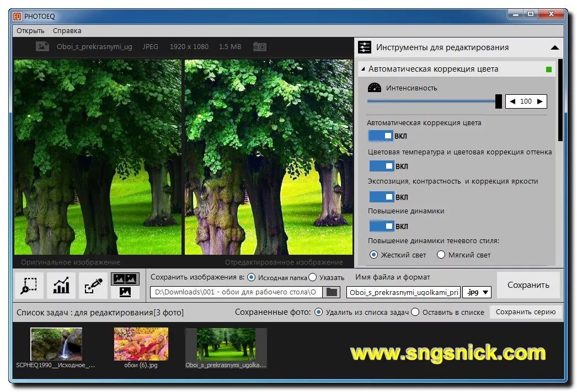Screen dimensions: 577x392
Task: Increase intensity with right arrow
Action: (540, 101)
